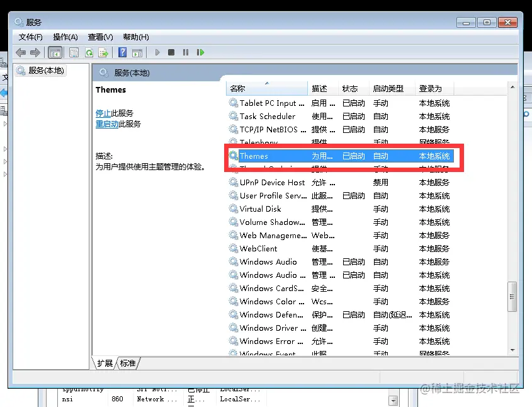This screenshot has width=532, height=407.
Task: Open the Properties toolbar icon
Action: tap(74, 53)
